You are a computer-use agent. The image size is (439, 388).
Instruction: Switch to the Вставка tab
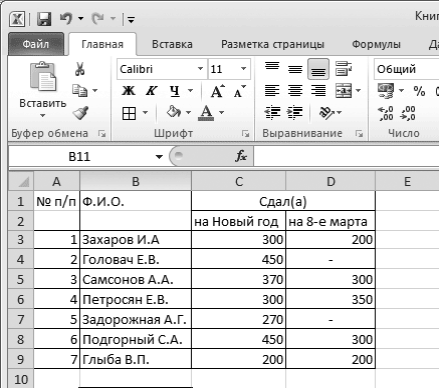point(172,44)
